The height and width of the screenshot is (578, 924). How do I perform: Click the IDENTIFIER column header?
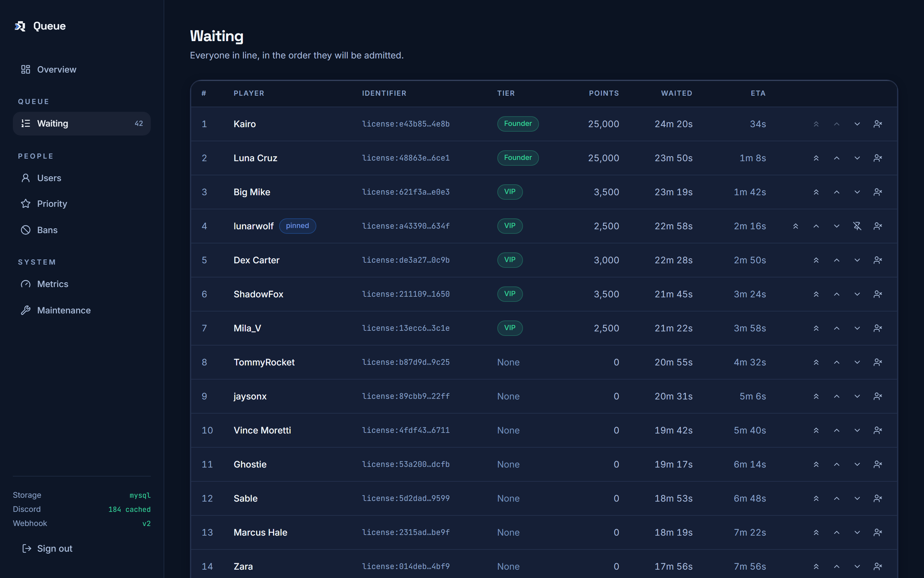(384, 93)
